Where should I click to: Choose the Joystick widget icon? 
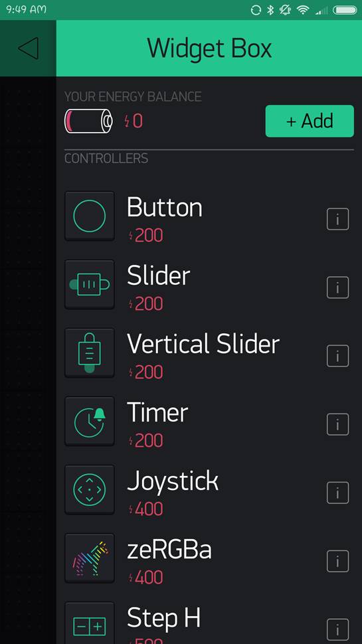tap(90, 489)
